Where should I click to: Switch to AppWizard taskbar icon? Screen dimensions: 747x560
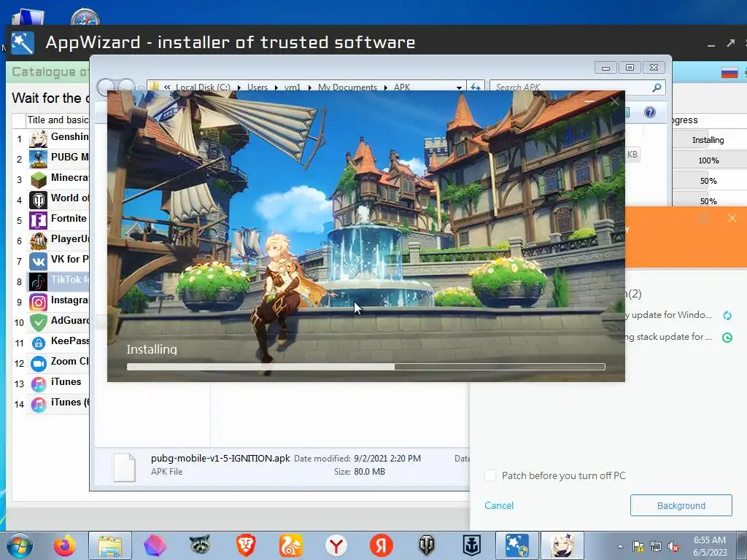point(517,545)
